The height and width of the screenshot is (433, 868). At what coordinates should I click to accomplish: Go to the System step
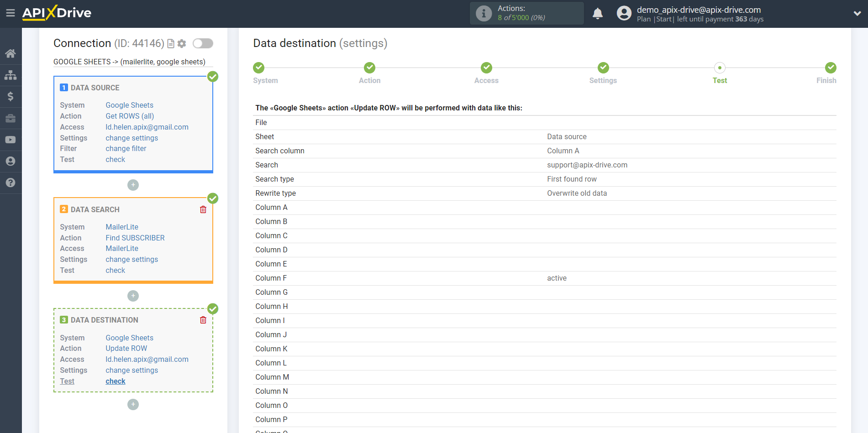259,68
